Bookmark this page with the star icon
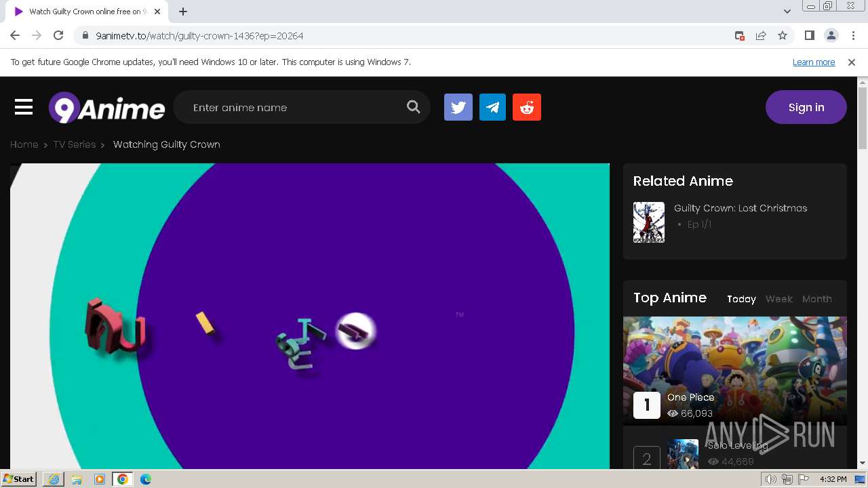Viewport: 868px width, 488px height. click(783, 35)
